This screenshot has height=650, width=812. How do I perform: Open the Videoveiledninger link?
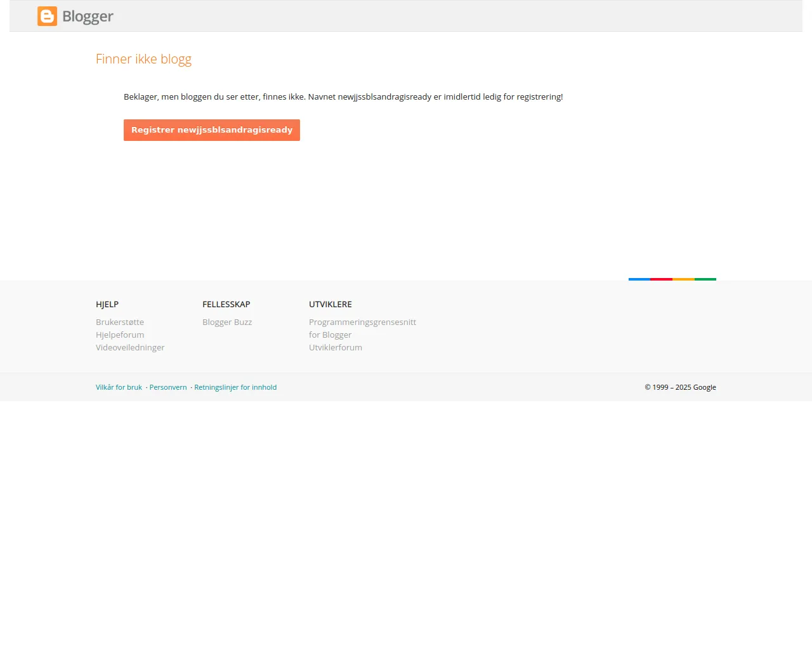click(130, 347)
